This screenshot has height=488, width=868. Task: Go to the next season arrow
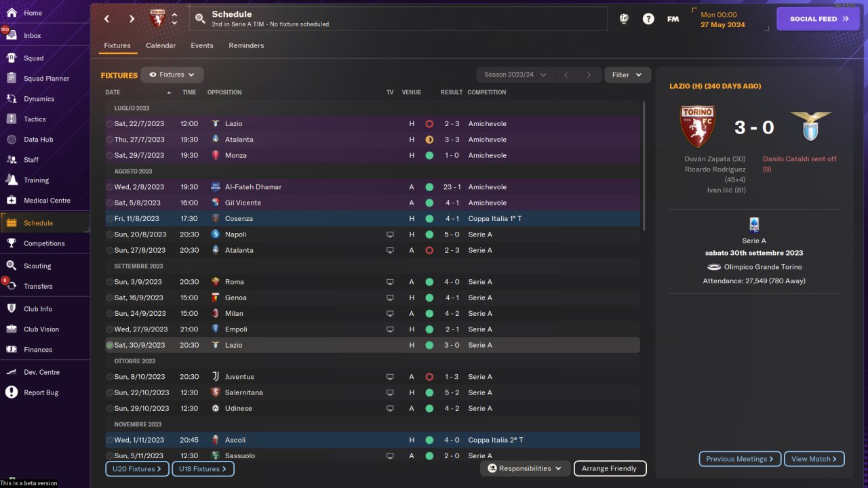(x=589, y=75)
